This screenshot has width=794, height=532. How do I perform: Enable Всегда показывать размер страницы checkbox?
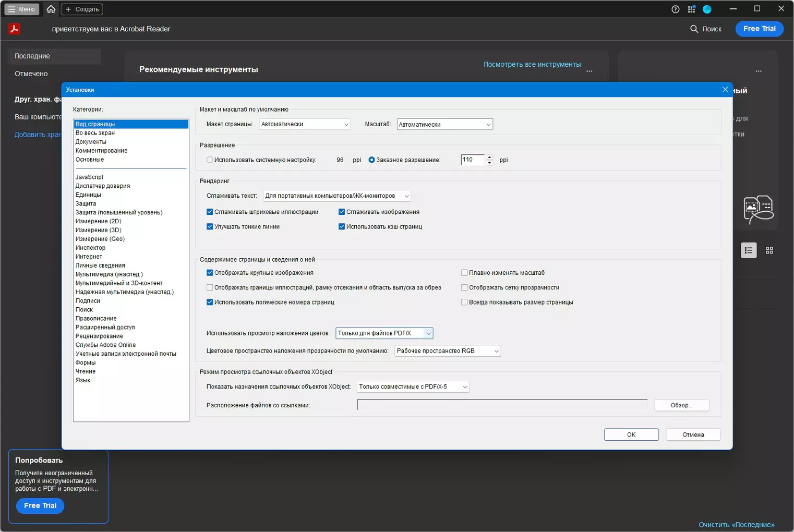click(464, 302)
